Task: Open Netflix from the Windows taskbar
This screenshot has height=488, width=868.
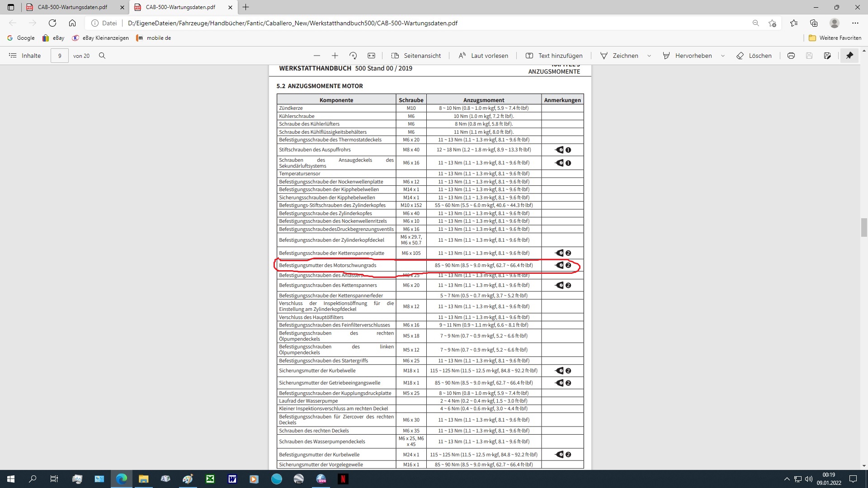Action: pos(343,479)
